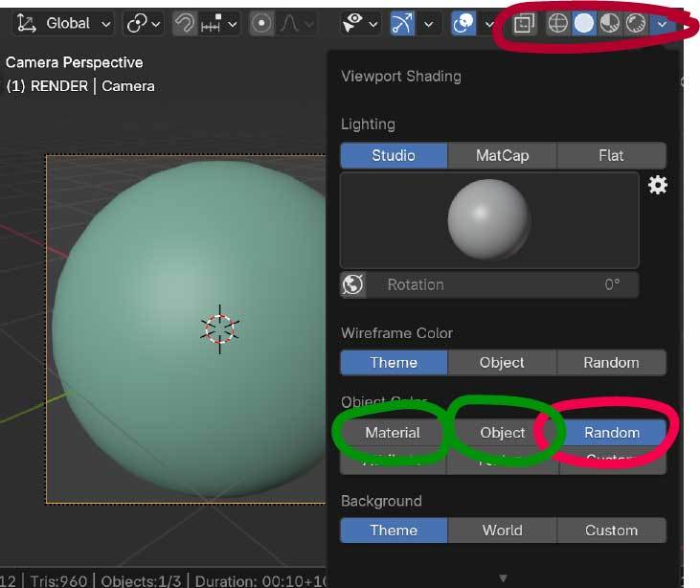Set Background to Custom
This screenshot has height=588, width=700.
tap(611, 530)
